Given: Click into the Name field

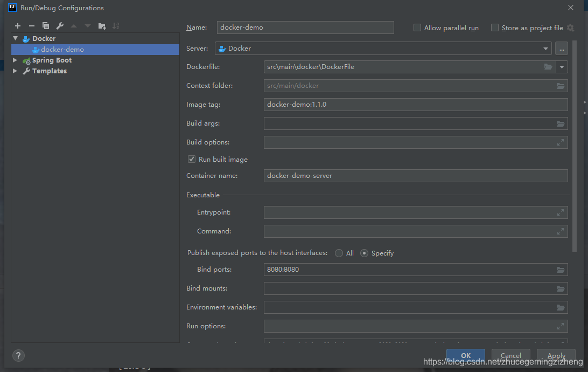Looking at the screenshot, I should click(x=305, y=27).
